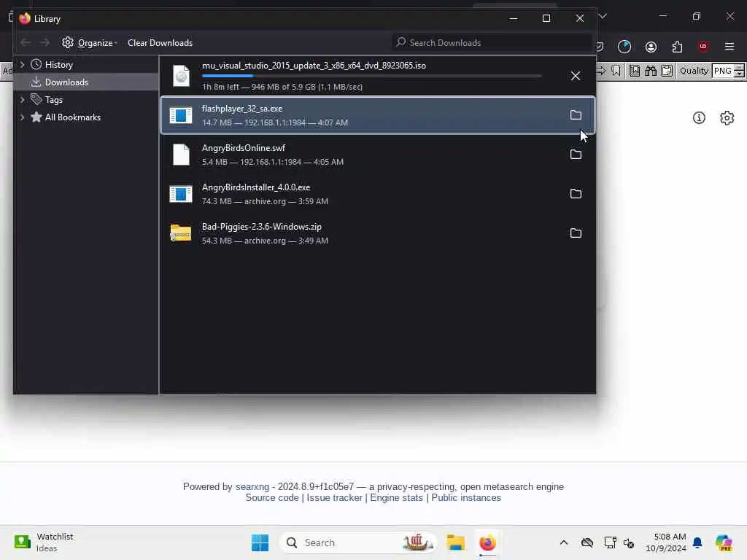Click the bookmark icon in the extension toolbar
This screenshot has width=747, height=560.
pyautogui.click(x=616, y=71)
